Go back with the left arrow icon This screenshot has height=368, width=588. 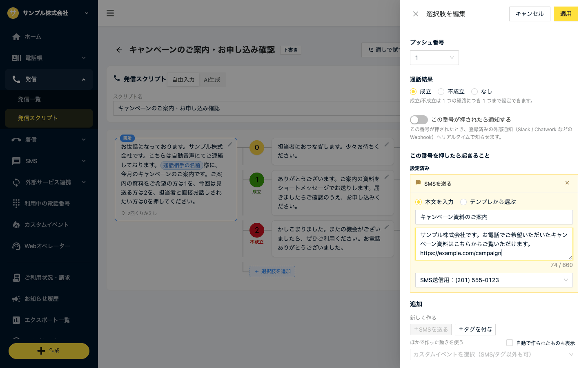(x=119, y=50)
